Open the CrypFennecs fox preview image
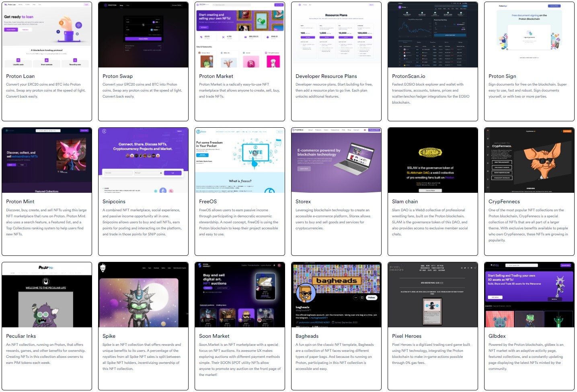577x392 pixels. click(x=529, y=161)
